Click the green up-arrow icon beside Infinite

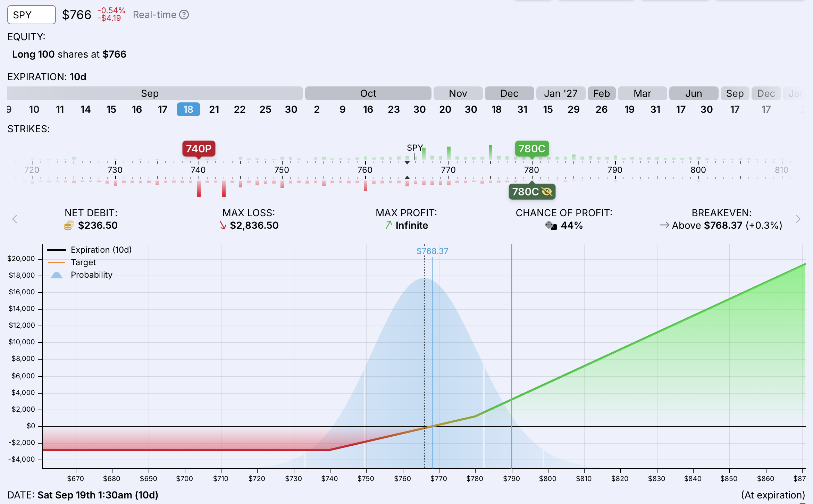388,225
